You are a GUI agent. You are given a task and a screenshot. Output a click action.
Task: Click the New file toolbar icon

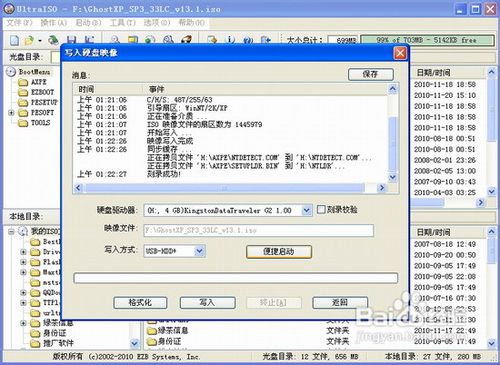tap(14, 40)
